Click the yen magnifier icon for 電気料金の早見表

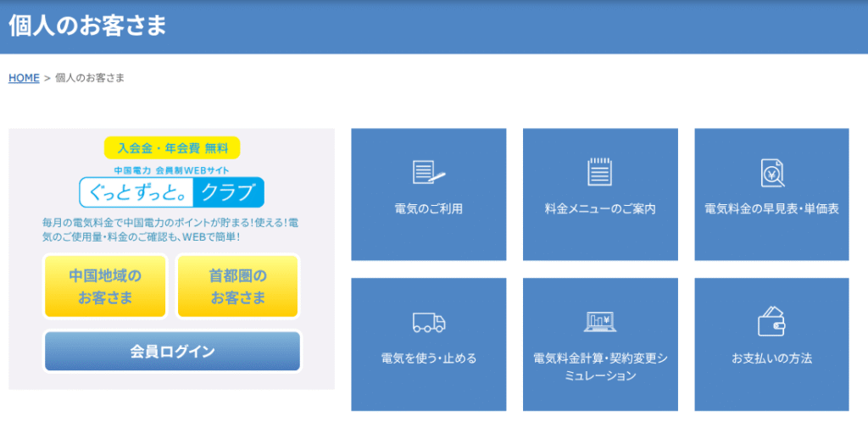[x=771, y=172]
